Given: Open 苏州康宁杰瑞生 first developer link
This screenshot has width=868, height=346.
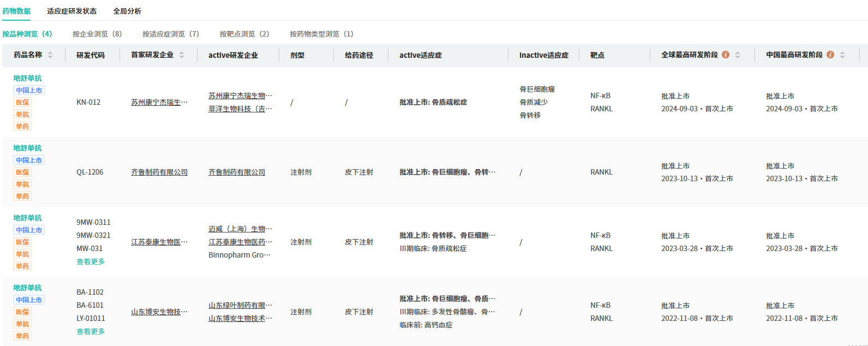Looking at the screenshot, I should tap(159, 102).
